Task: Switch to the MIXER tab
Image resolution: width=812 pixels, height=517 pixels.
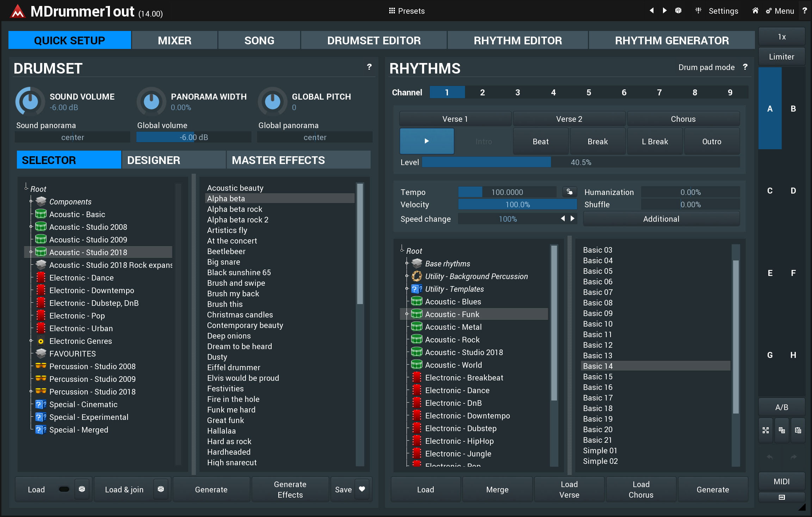Action: click(x=174, y=40)
